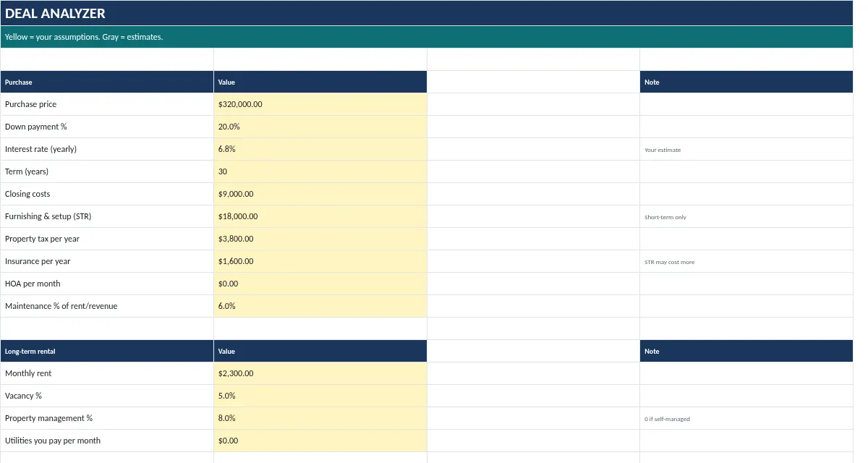Edit the $320,000.00 purchase price value
This screenshot has width=868, height=463.
(x=320, y=104)
